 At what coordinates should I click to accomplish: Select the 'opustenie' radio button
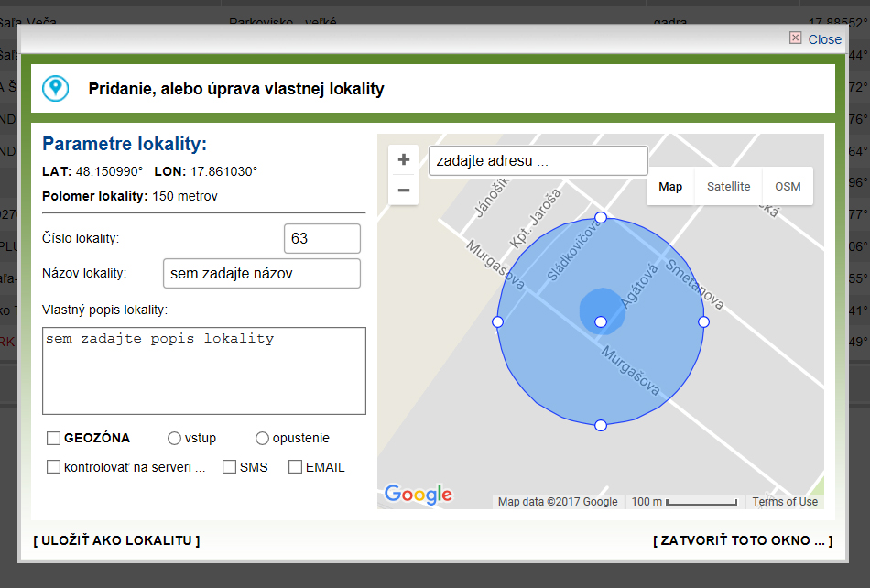pos(262,438)
